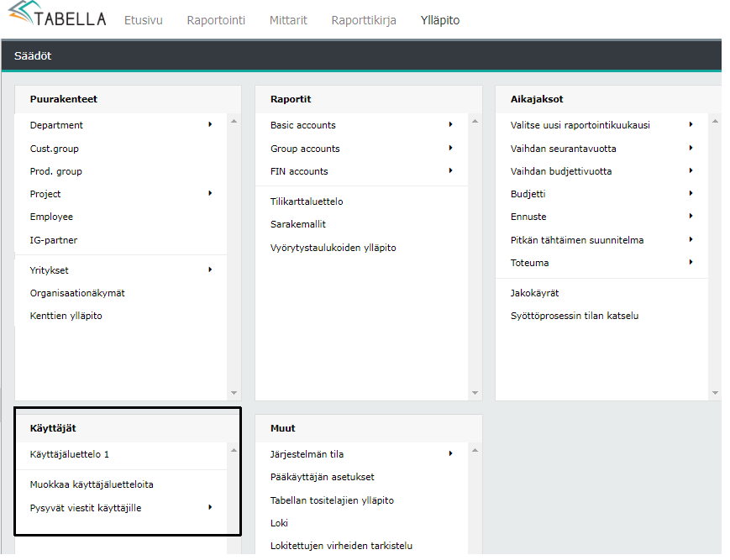Screen dimensions: 730x560
Task: Open the Budjetti submenu arrow
Action: 691,194
